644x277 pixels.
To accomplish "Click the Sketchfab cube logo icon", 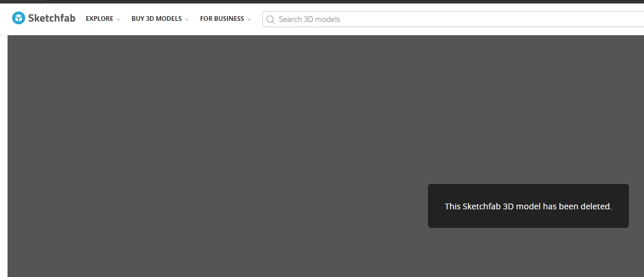I will pyautogui.click(x=19, y=18).
